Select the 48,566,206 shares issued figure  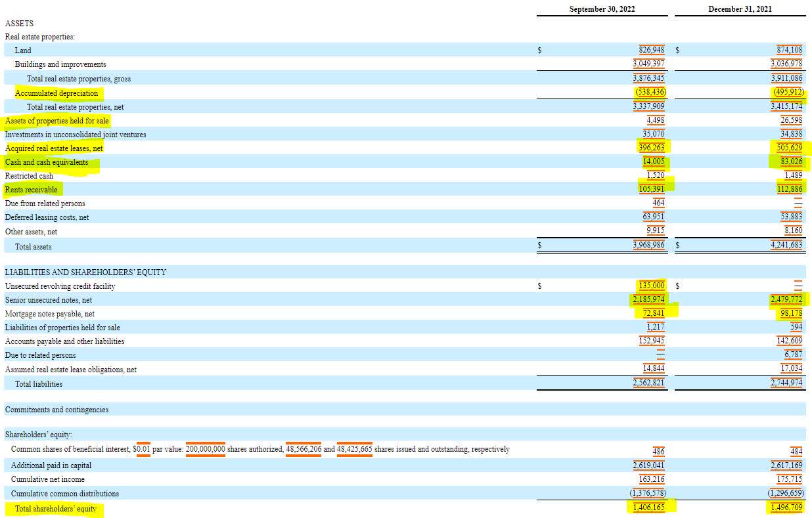click(304, 449)
